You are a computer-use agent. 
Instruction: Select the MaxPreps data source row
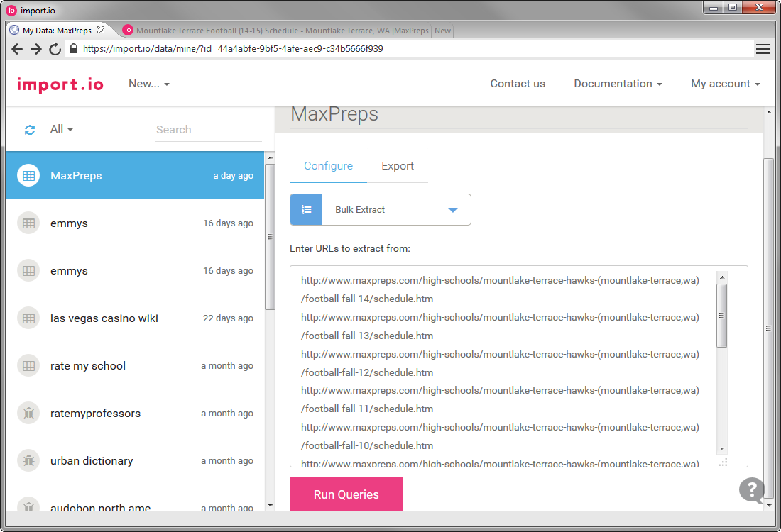135,176
